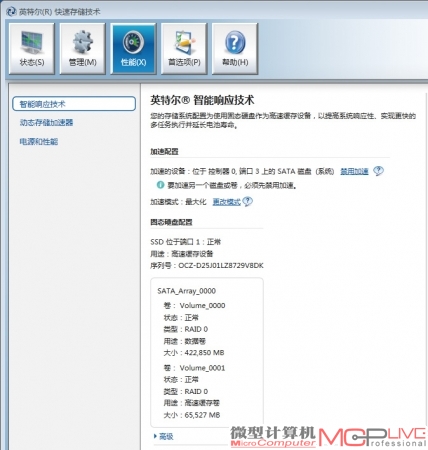The image size is (428, 450).
Task: Open the 帮助(H) help button
Action: 235,48
